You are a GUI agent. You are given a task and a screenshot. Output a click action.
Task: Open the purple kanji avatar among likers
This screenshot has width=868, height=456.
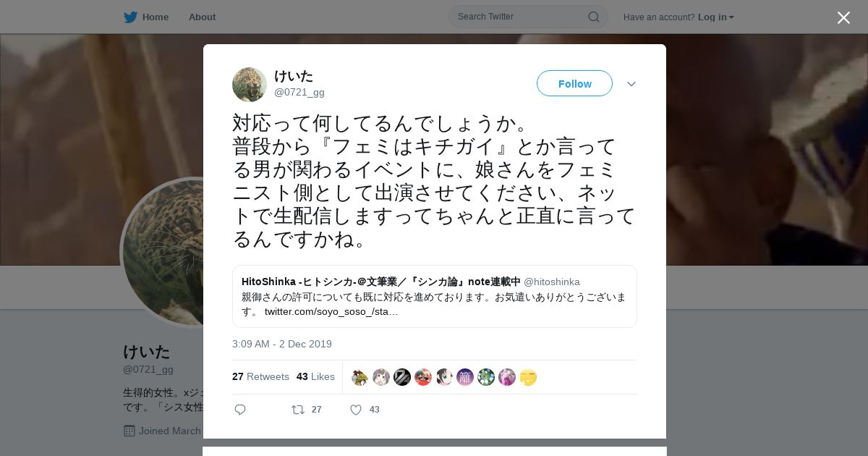coord(465,377)
